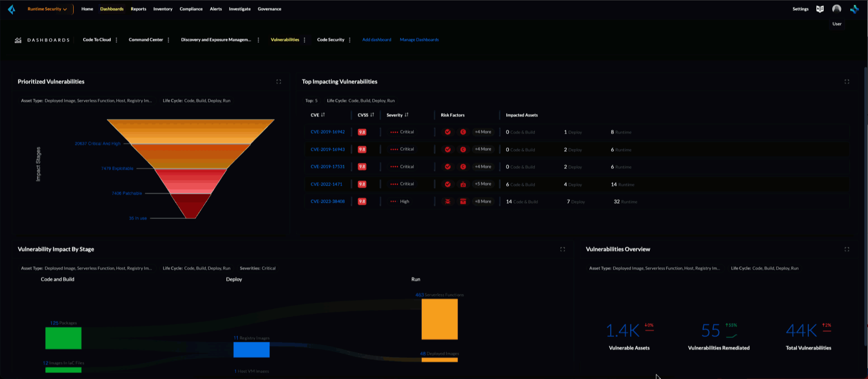Click the '20637 Critical And High' funnel label
The image size is (868, 379).
pos(98,144)
